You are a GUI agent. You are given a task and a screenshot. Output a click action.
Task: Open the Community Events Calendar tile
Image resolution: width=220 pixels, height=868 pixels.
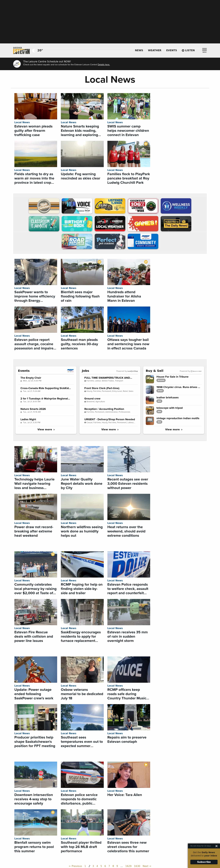coord(143,242)
